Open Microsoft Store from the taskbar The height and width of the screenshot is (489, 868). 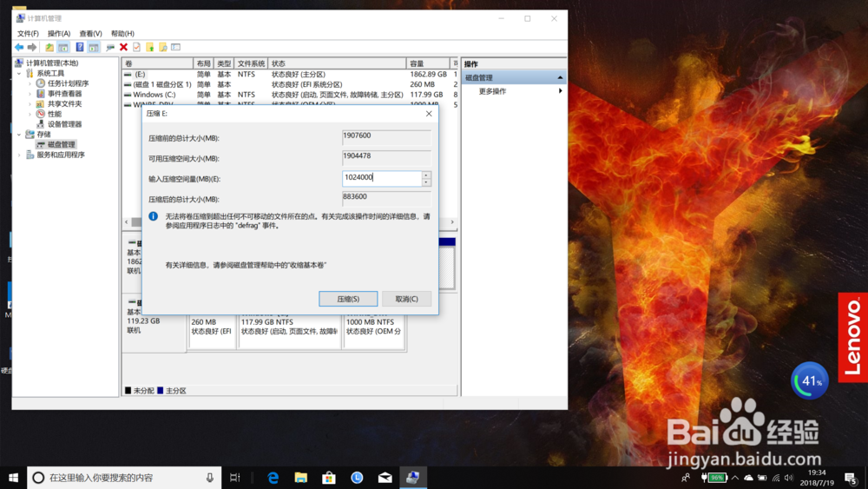[x=329, y=478]
